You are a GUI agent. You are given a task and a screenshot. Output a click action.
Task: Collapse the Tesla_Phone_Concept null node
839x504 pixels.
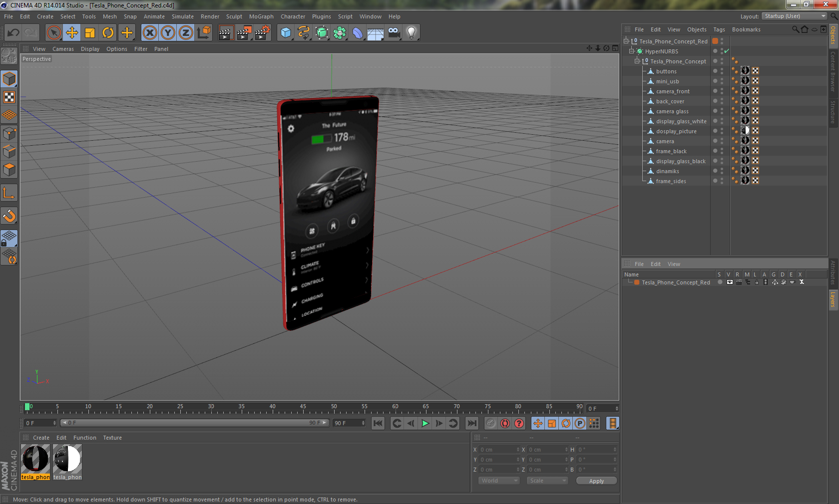[x=637, y=61]
